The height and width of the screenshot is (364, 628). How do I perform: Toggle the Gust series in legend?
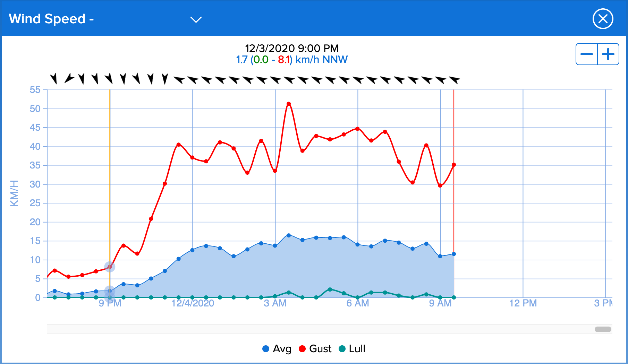315,349
